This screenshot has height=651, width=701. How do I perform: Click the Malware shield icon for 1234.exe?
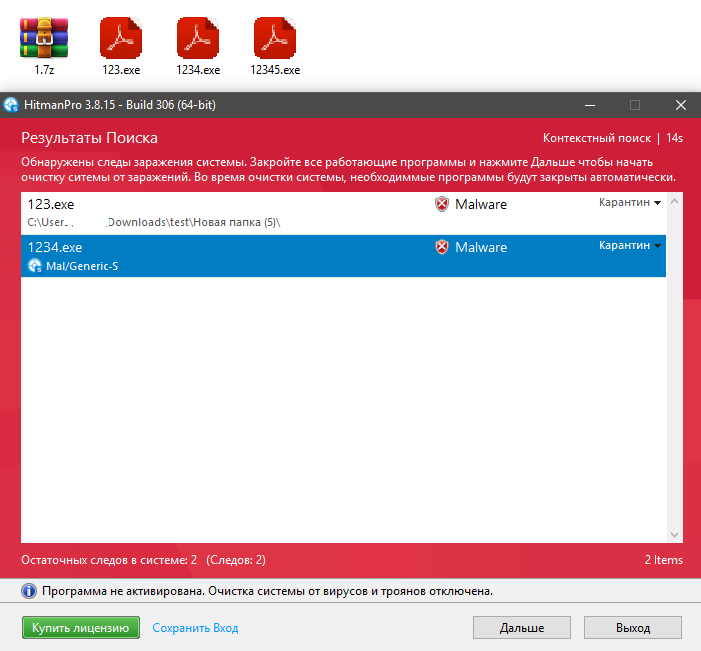coord(442,247)
